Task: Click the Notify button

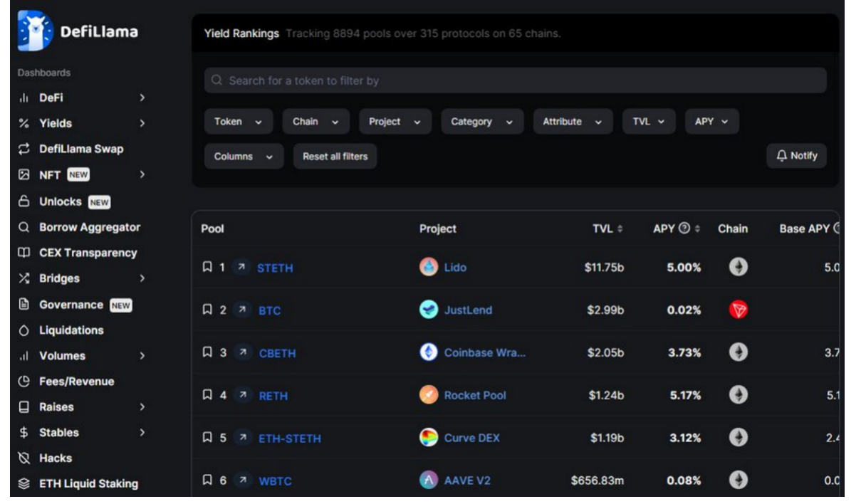Action: click(x=796, y=156)
